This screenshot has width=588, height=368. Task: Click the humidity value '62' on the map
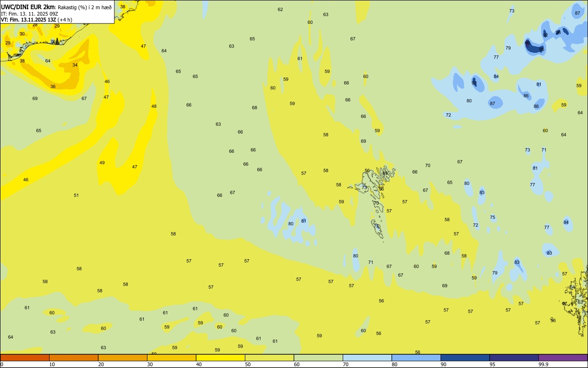(280, 10)
